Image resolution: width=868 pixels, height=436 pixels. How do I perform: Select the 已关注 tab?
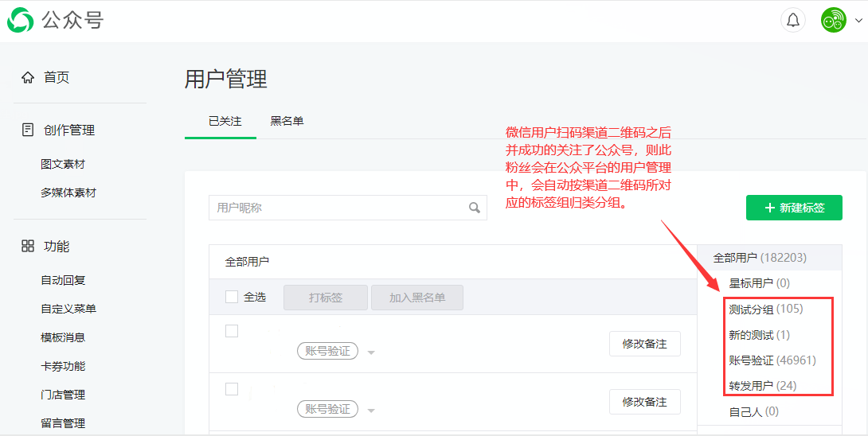point(225,121)
